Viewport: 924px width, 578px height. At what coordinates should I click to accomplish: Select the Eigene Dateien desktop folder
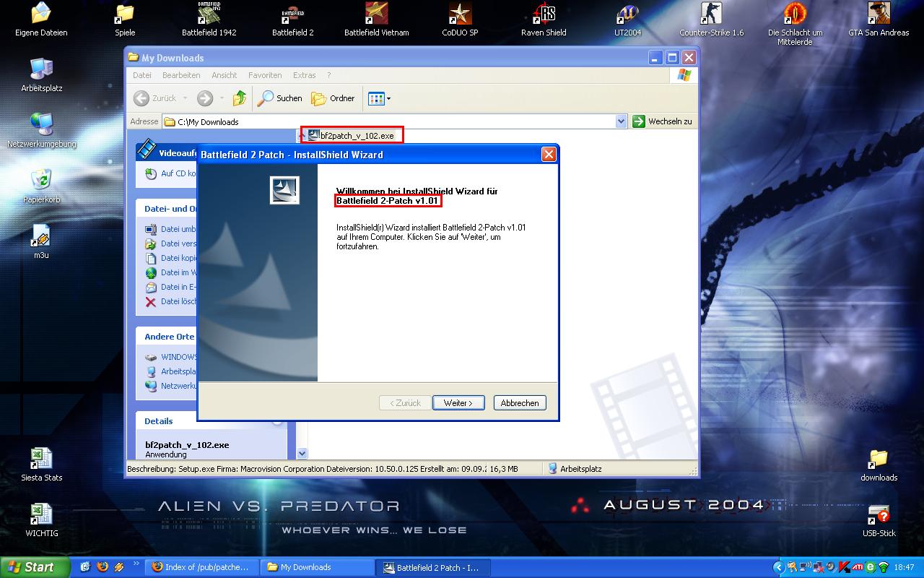[x=41, y=20]
